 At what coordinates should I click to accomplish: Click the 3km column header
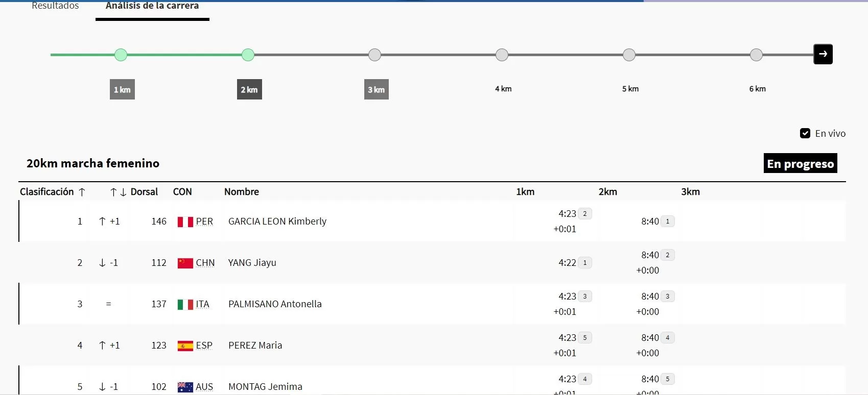point(691,192)
